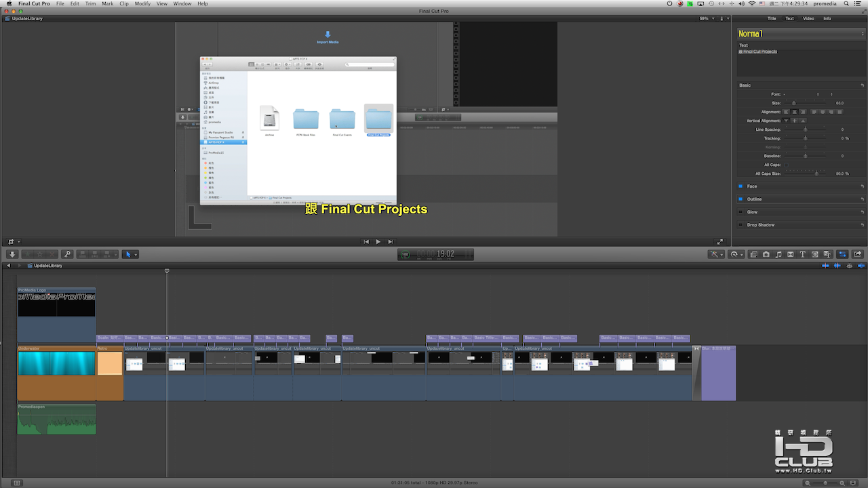Screen dimensions: 868x488
Task: Open the File menu
Action: (60, 4)
